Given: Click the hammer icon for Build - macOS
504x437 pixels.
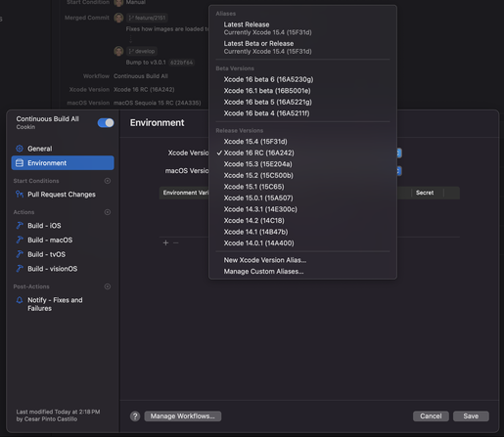Looking at the screenshot, I should pos(20,240).
